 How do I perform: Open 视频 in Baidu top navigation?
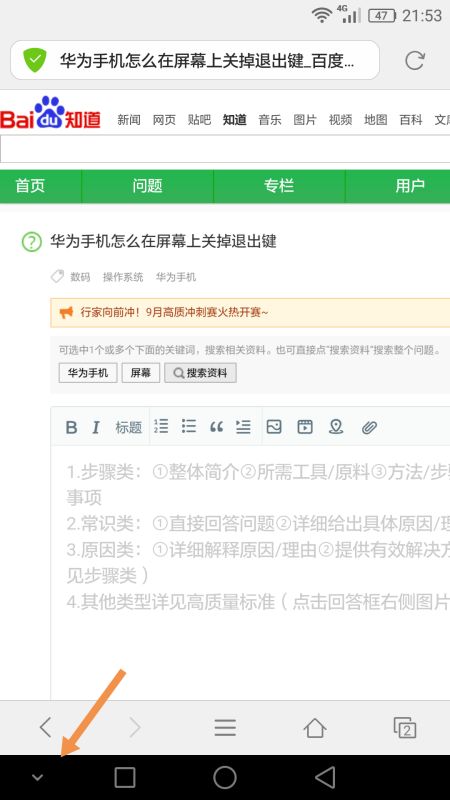(x=340, y=120)
